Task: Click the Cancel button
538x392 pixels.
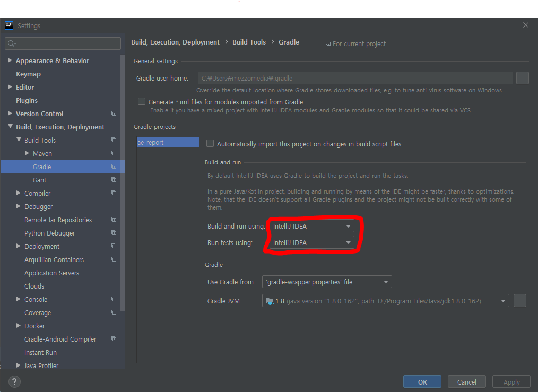Action: point(466,382)
